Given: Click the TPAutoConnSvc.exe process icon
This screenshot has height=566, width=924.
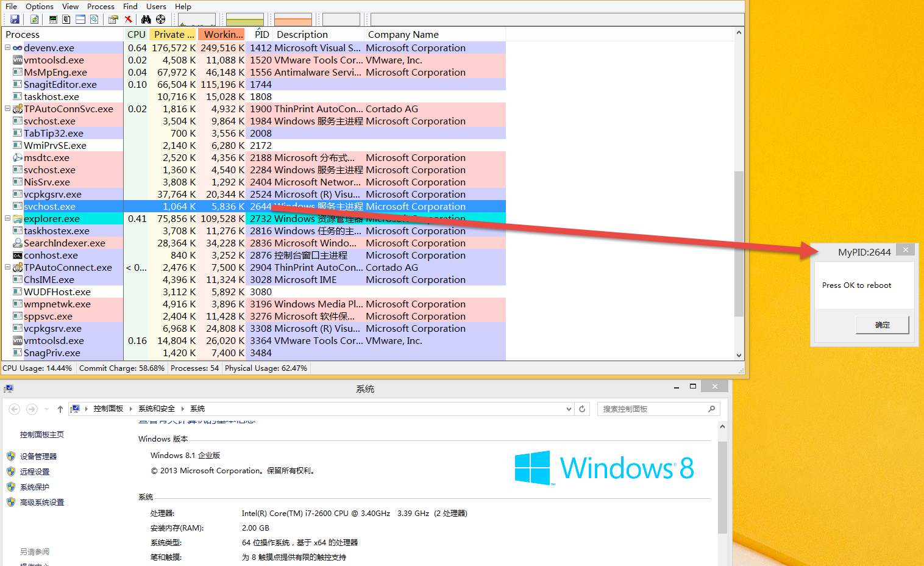Looking at the screenshot, I should [18, 109].
